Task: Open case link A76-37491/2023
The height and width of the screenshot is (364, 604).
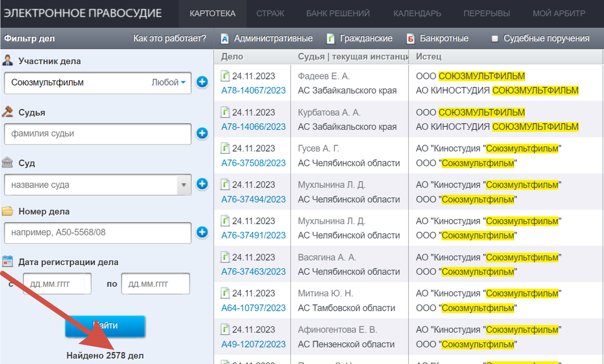Action: tap(253, 235)
